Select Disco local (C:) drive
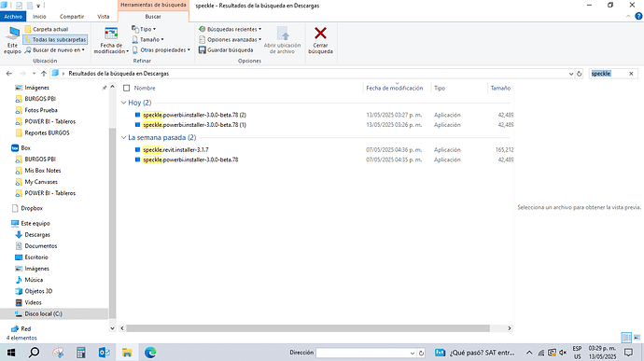 tap(43, 313)
